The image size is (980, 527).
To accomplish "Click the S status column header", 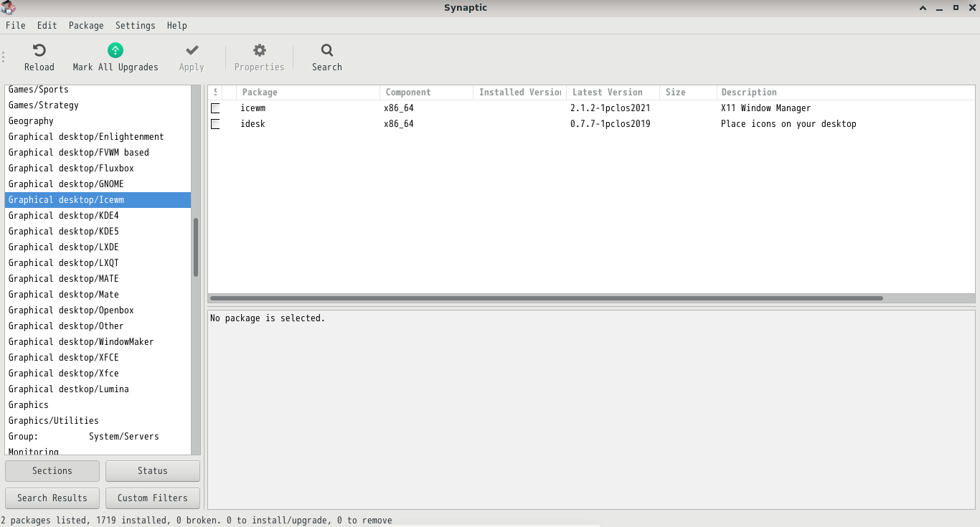I will 215,92.
